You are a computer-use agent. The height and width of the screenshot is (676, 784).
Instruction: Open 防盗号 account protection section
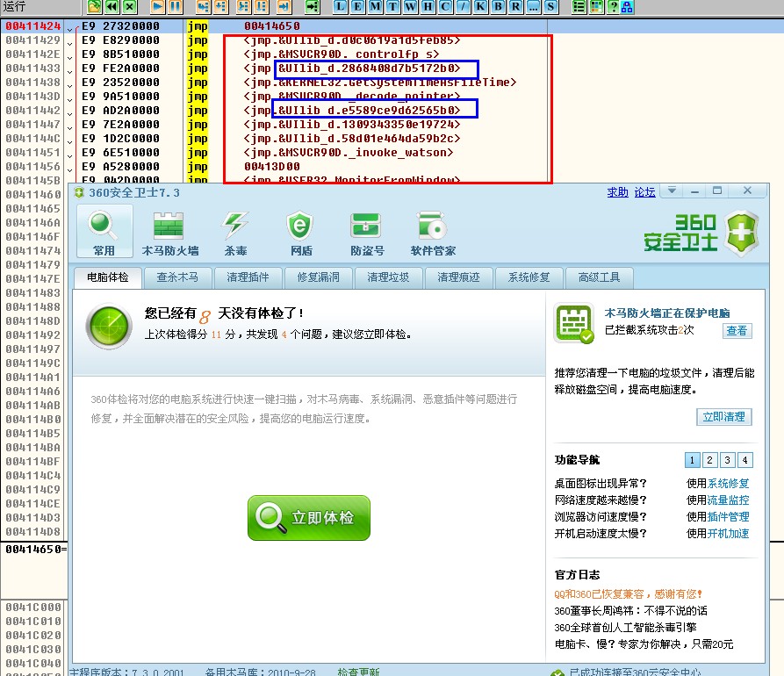[x=367, y=233]
